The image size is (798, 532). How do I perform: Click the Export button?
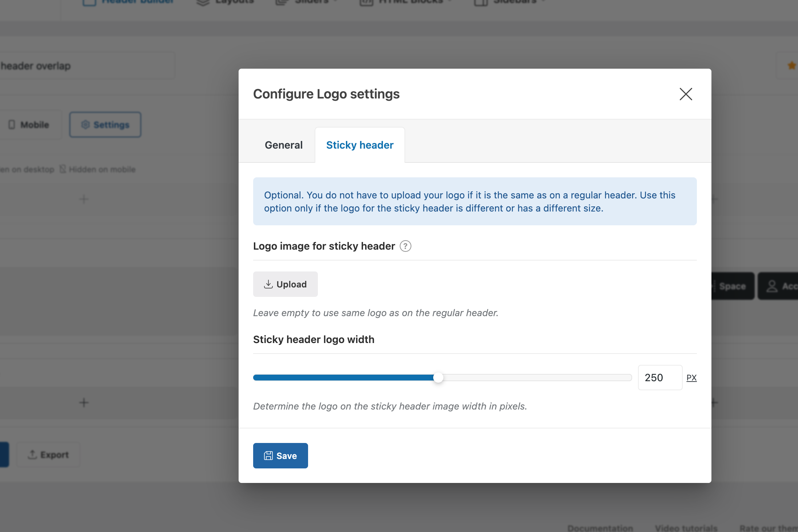(48, 455)
